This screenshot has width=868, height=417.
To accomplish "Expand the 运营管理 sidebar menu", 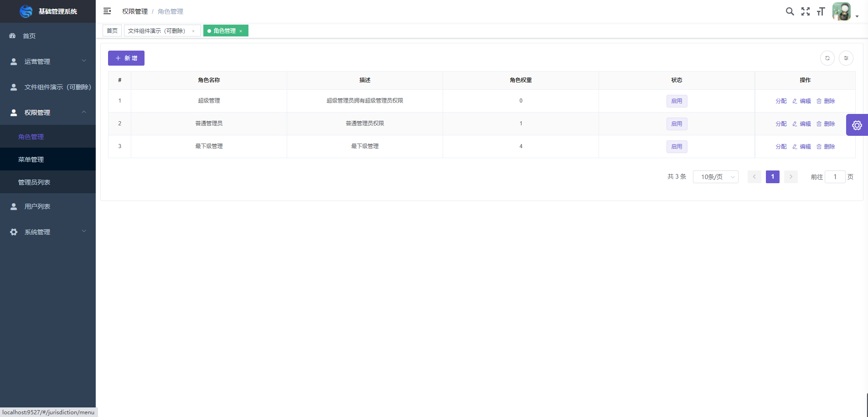I will [x=48, y=62].
